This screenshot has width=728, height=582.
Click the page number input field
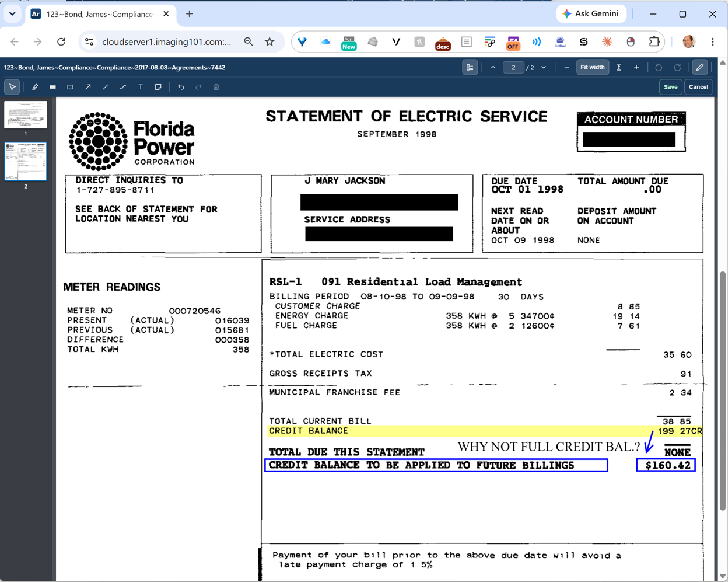pos(513,68)
